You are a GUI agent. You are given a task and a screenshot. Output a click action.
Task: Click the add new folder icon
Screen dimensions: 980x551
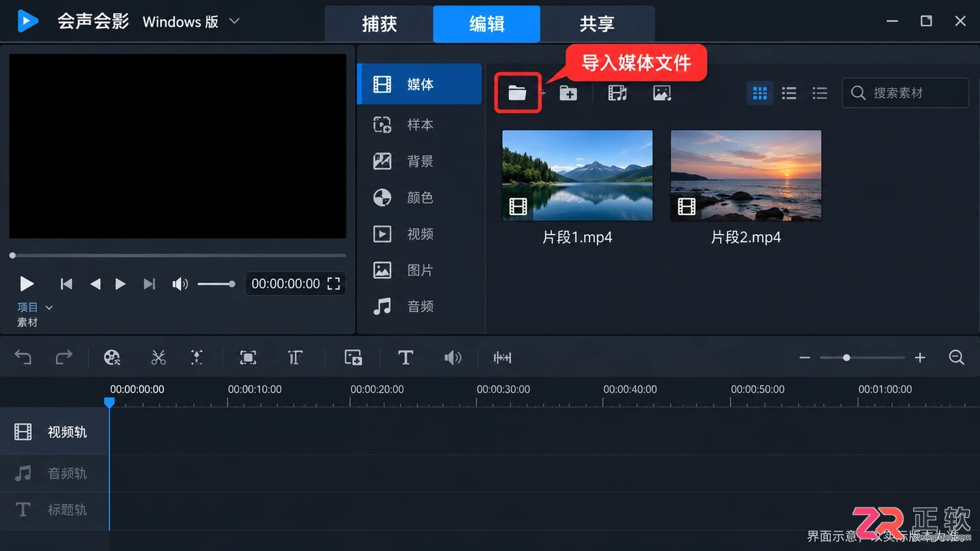tap(568, 93)
